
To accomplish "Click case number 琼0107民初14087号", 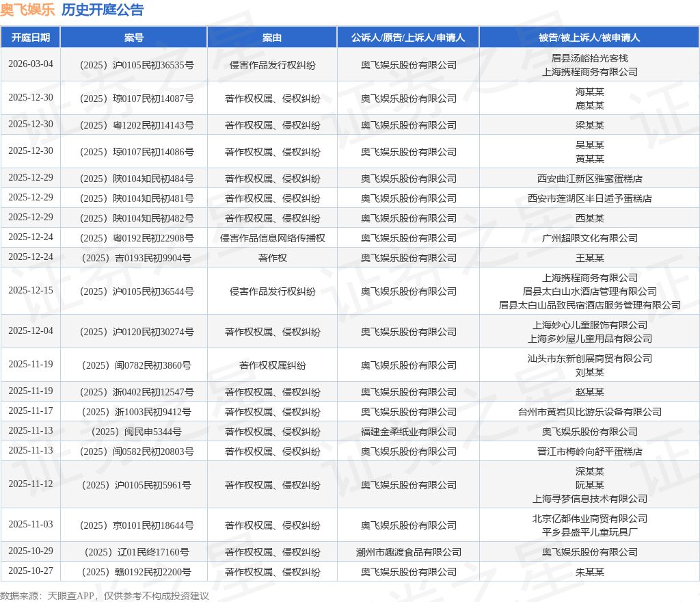I will pos(137,99).
